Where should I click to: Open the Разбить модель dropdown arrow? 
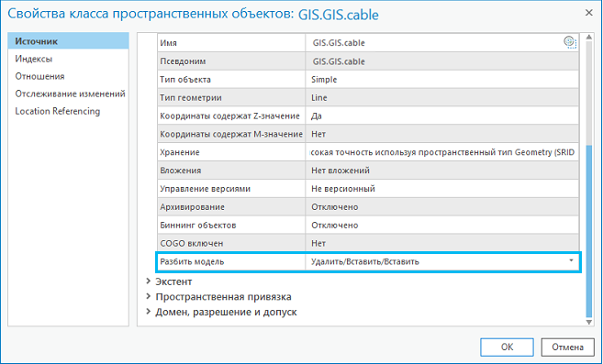click(x=571, y=261)
